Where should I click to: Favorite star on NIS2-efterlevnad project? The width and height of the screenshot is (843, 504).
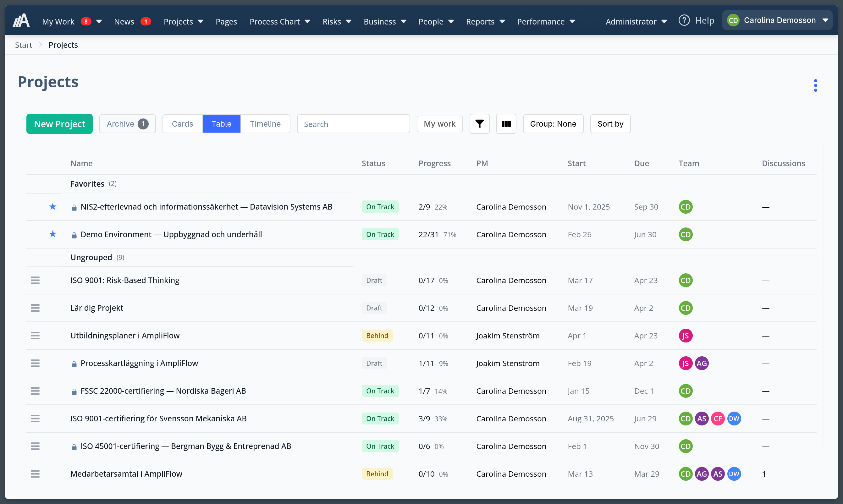52,206
